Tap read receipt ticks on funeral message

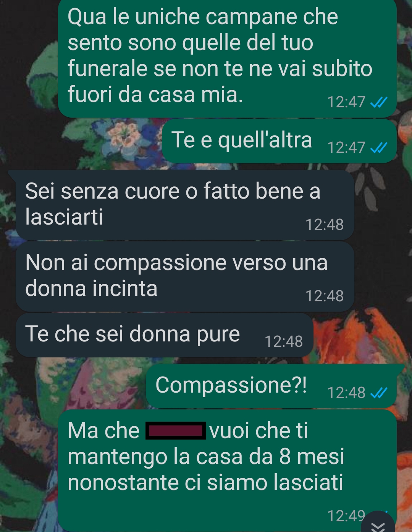379,102
